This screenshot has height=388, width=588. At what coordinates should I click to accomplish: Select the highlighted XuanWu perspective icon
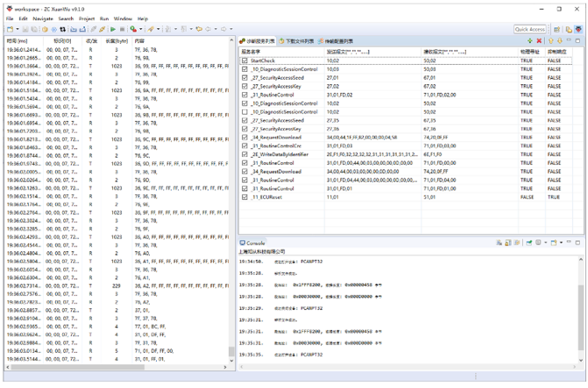(578, 29)
